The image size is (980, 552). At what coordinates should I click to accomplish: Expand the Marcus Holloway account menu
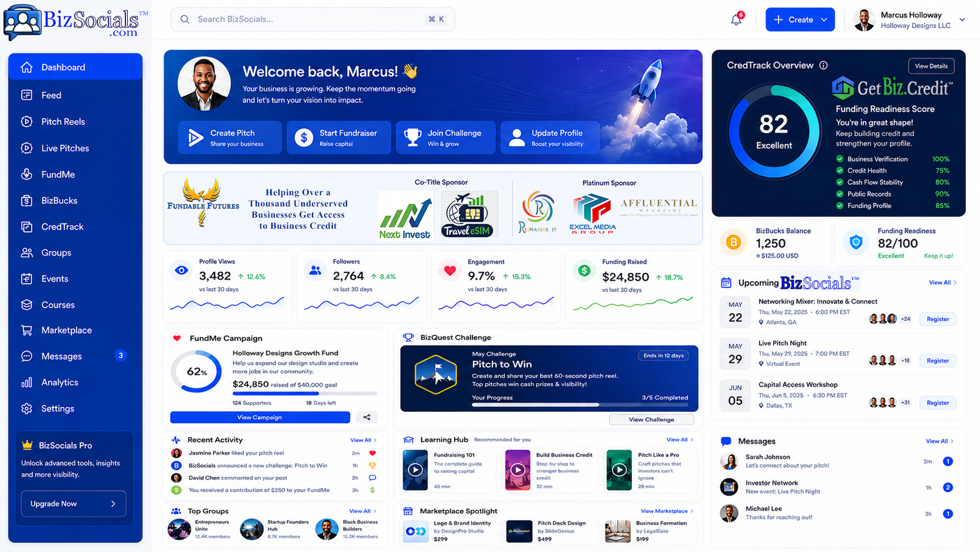tap(962, 19)
